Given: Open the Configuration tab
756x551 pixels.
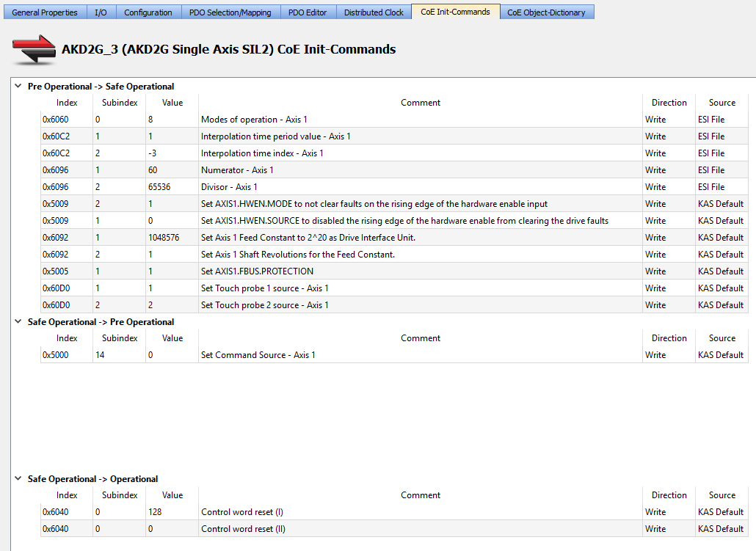Looking at the screenshot, I should click(148, 12).
